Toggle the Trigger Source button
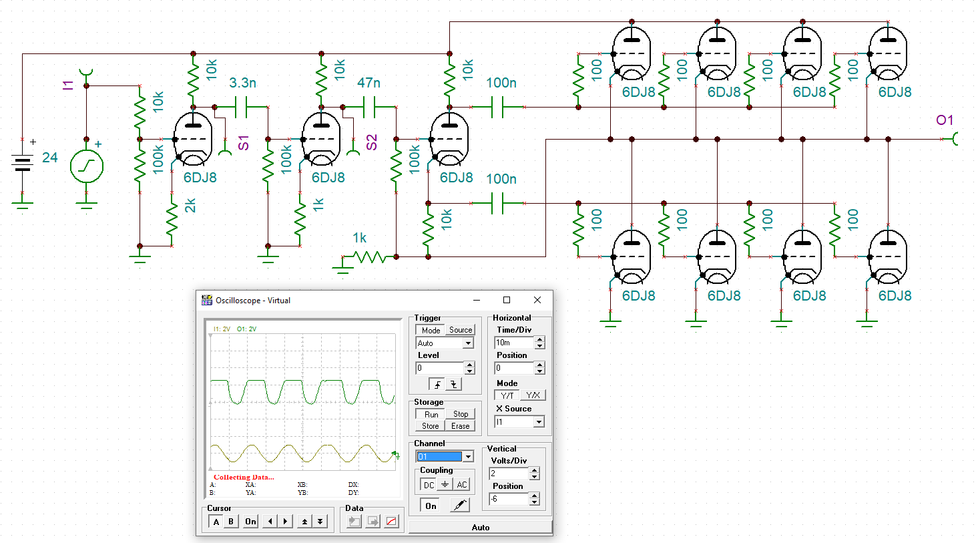Viewport: 980px width, 543px height. pyautogui.click(x=461, y=330)
